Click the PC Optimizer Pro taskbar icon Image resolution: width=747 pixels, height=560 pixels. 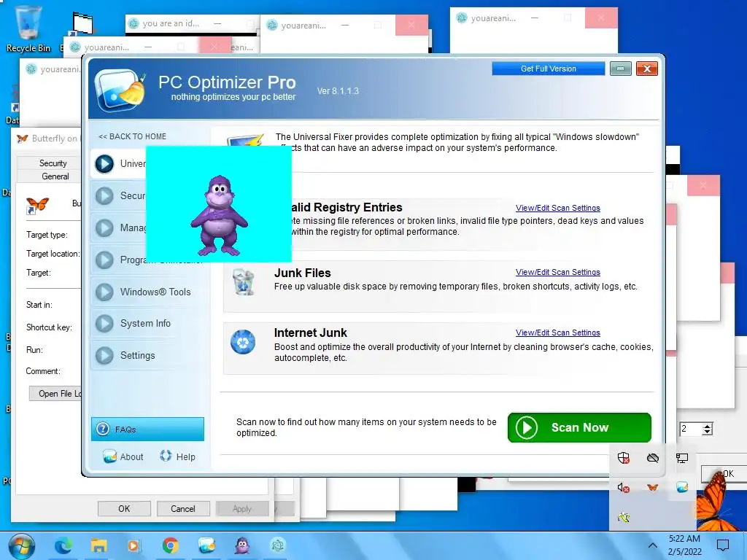coord(206,545)
